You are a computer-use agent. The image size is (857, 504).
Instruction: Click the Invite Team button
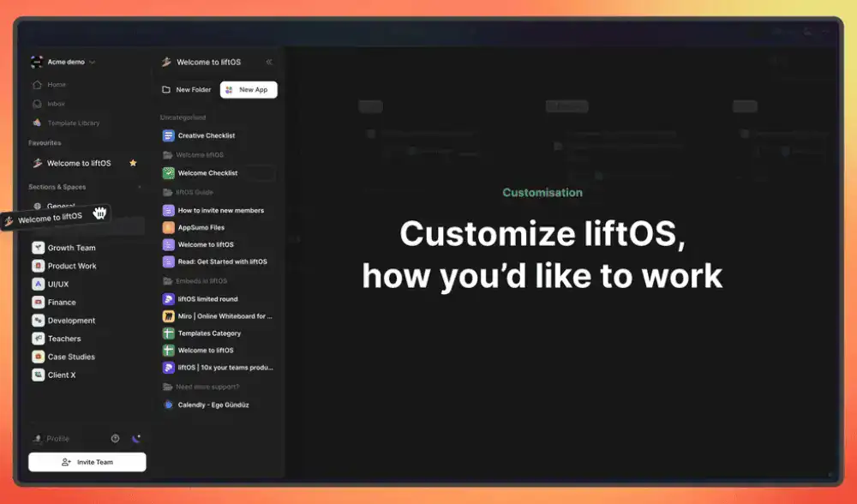[x=87, y=462]
